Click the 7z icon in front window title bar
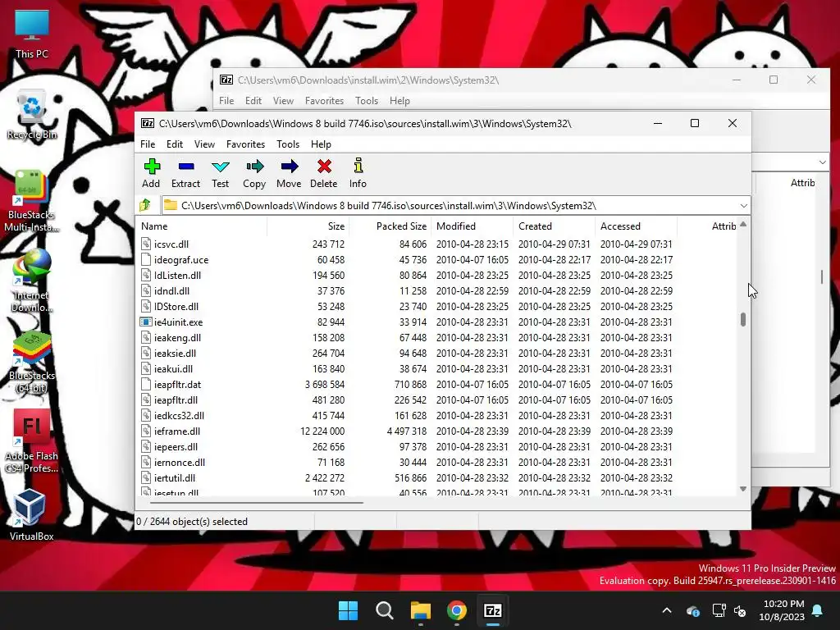 [148, 123]
